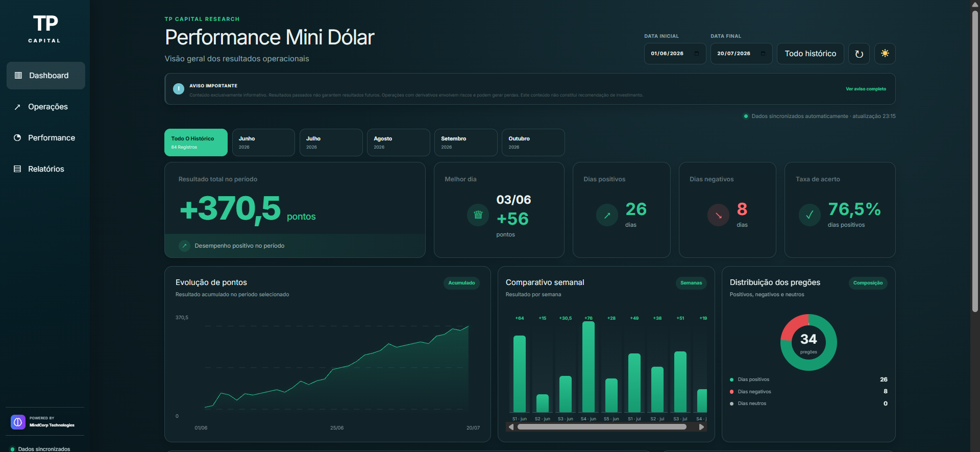Open calendar picker icon for Data Final
The height and width of the screenshot is (452, 980).
click(x=763, y=54)
